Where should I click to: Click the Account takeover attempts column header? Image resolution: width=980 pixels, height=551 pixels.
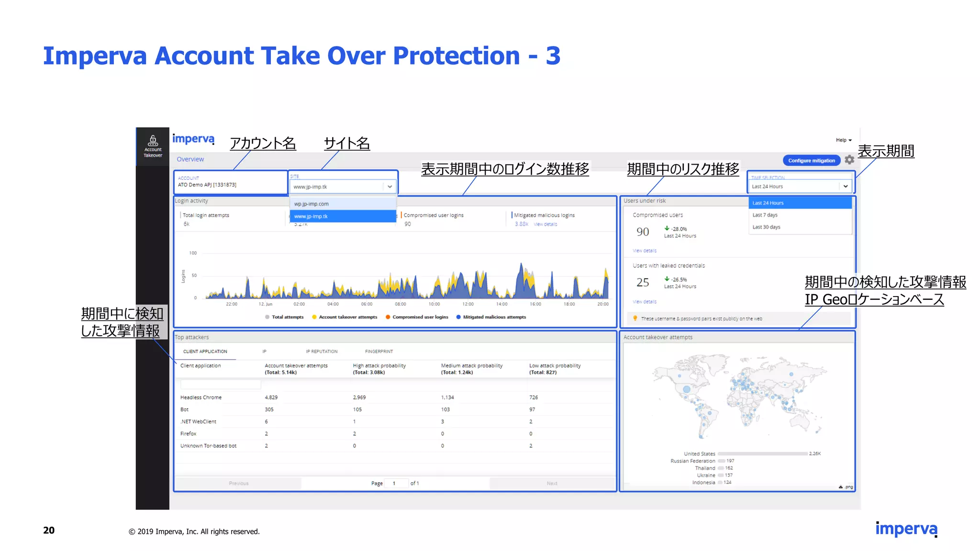click(296, 369)
